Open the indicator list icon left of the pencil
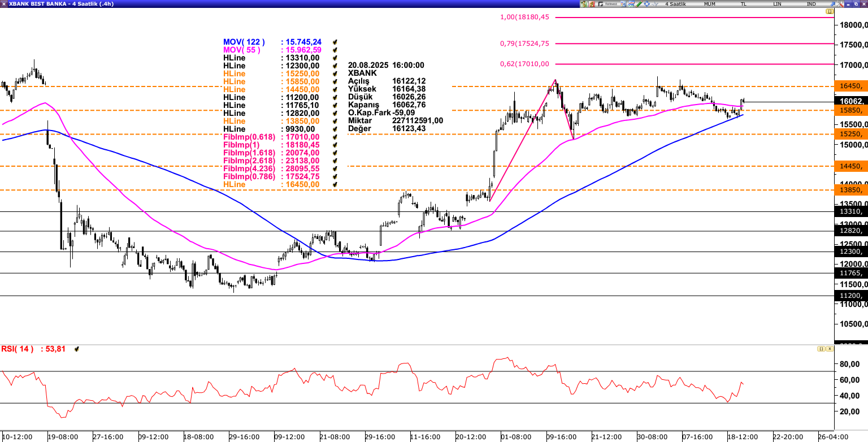This screenshot has width=868, height=442. tap(623, 4)
